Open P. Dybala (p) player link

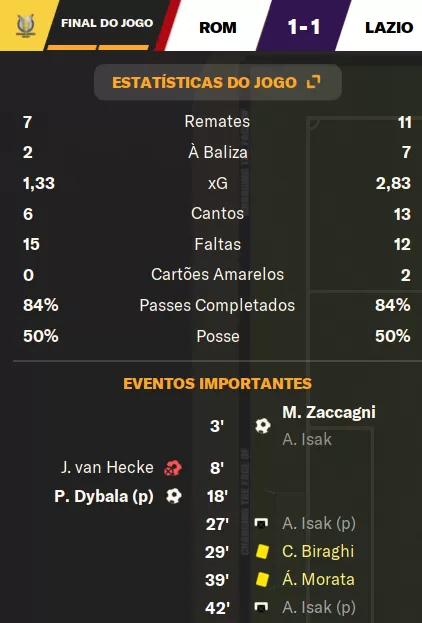coord(104,496)
